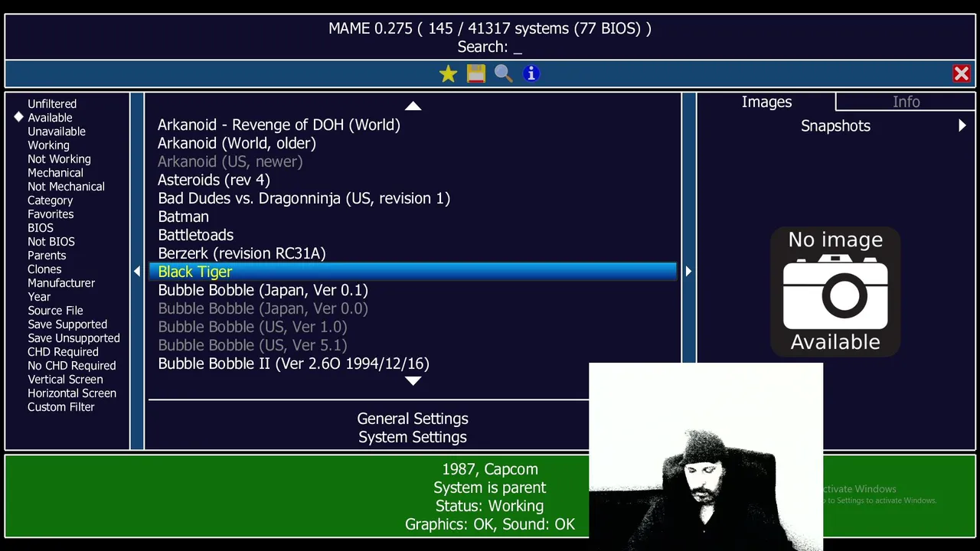The width and height of the screenshot is (980, 551).
Task: Click the blue info icon
Action: tap(531, 73)
